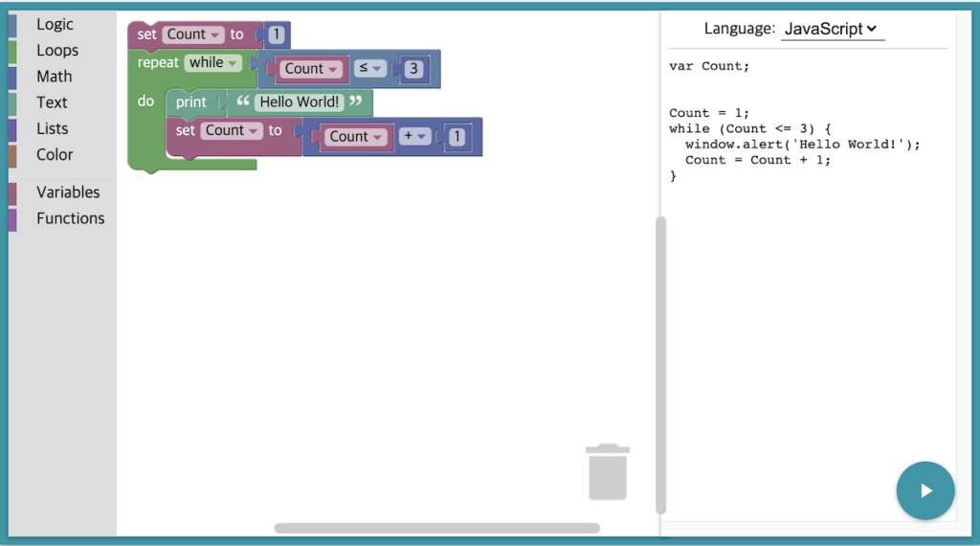Click the 'Count = 1;' code line

tap(709, 113)
